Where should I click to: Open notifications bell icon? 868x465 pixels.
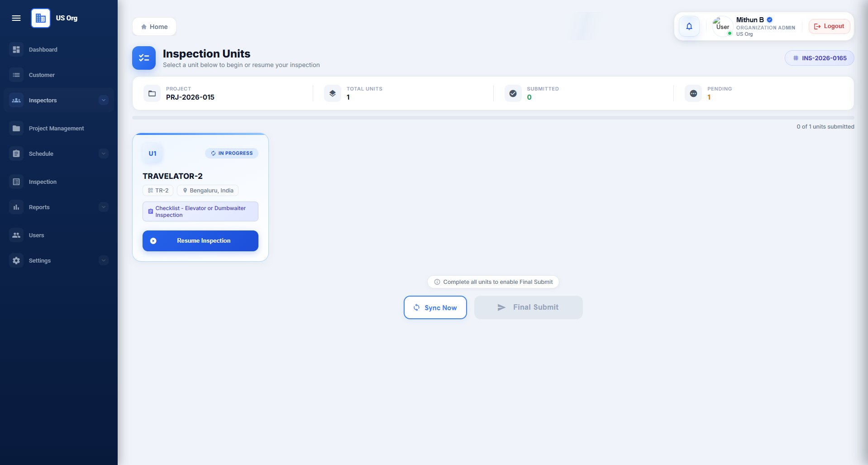(689, 26)
